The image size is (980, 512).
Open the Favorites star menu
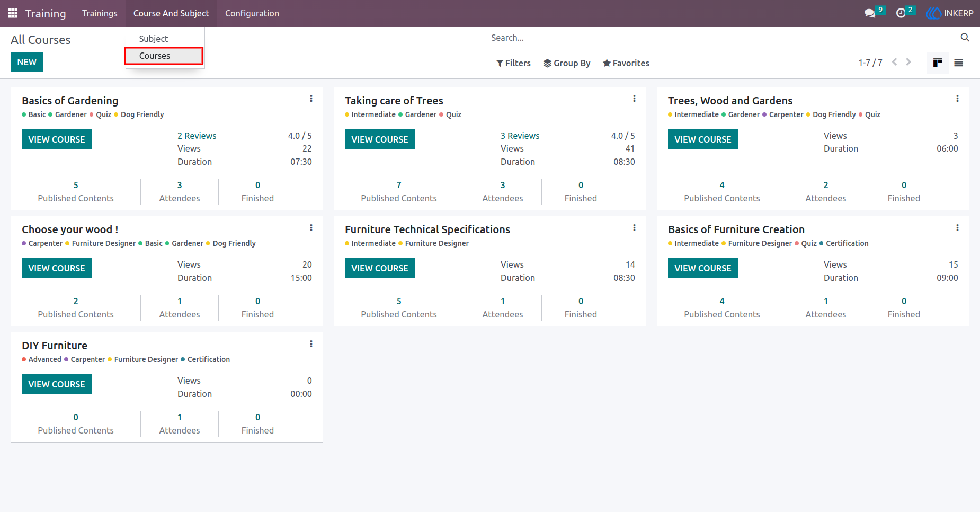tap(626, 63)
